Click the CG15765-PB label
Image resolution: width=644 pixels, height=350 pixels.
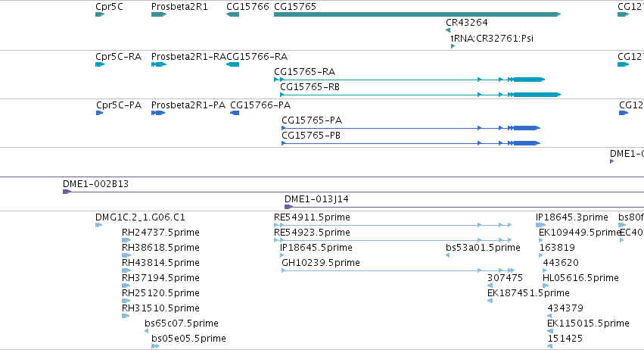point(311,136)
